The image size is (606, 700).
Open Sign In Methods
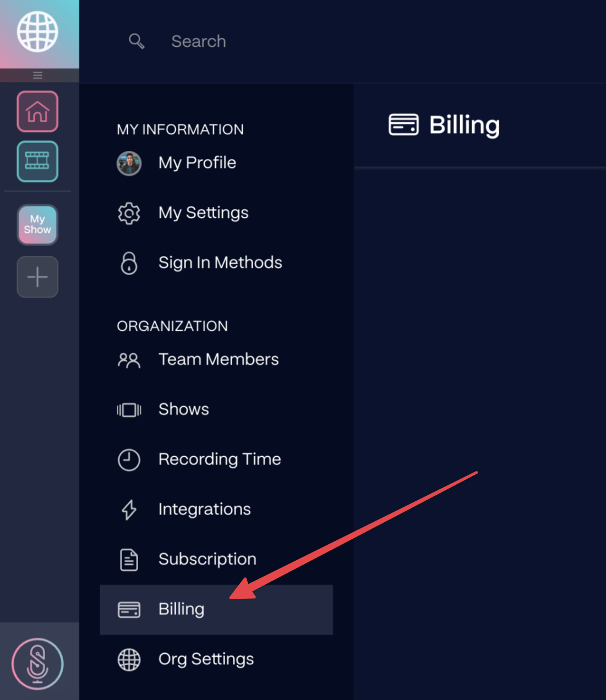pos(216,262)
